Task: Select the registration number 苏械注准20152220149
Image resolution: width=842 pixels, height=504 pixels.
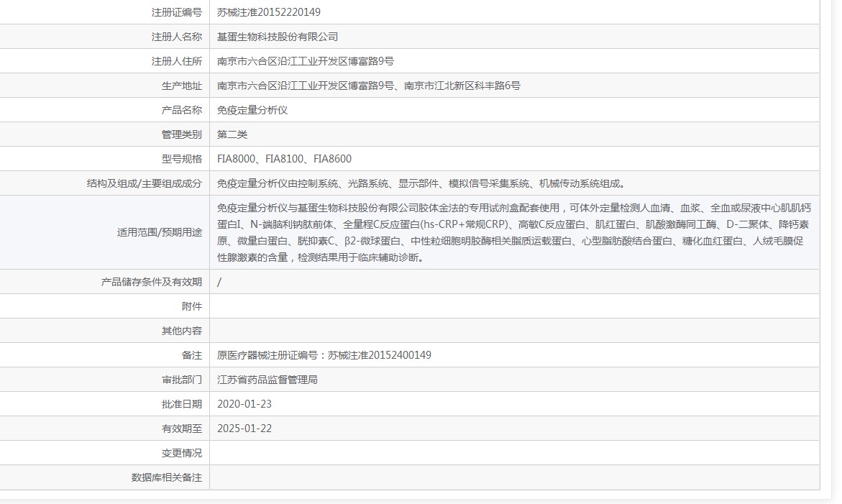Action: [268, 12]
